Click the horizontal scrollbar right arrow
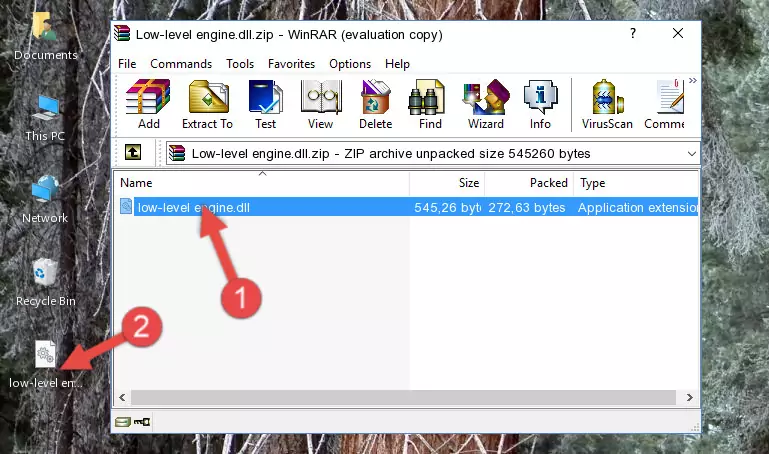Screen dimensions: 769x454 (690, 397)
